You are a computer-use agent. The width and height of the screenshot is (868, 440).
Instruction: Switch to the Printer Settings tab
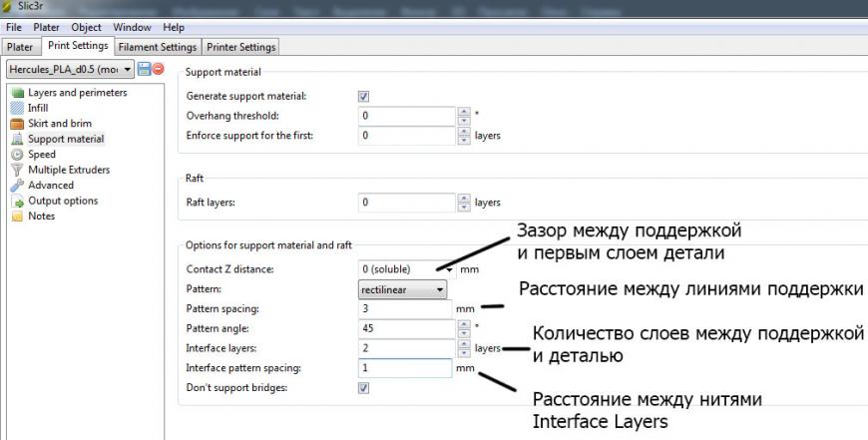pyautogui.click(x=240, y=47)
